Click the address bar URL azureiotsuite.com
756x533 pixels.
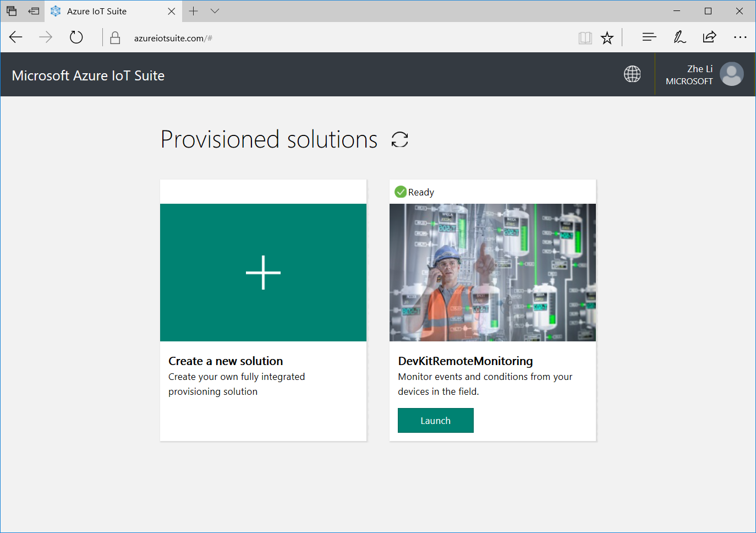[173, 38]
